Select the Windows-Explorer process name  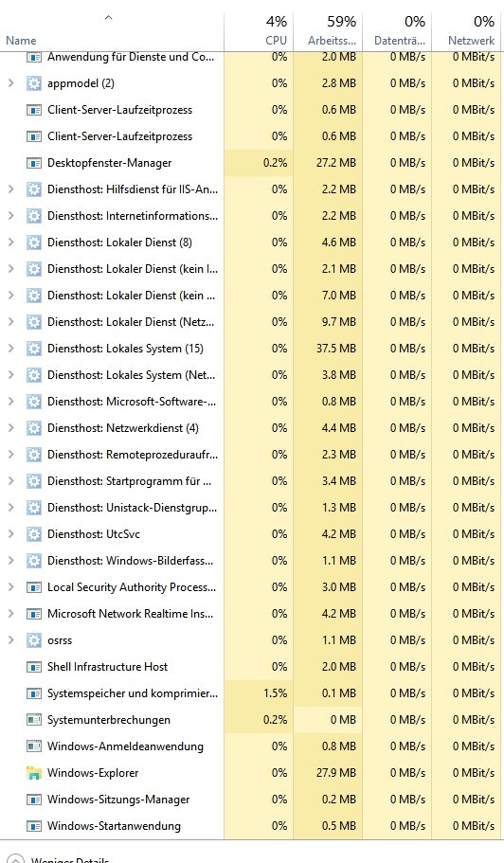point(93,773)
